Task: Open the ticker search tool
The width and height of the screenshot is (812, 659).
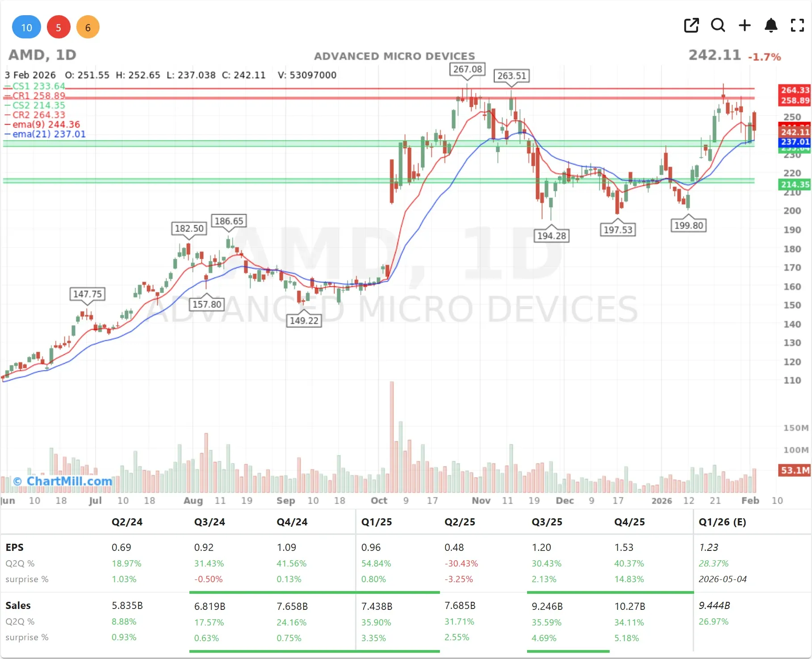Action: coord(718,25)
